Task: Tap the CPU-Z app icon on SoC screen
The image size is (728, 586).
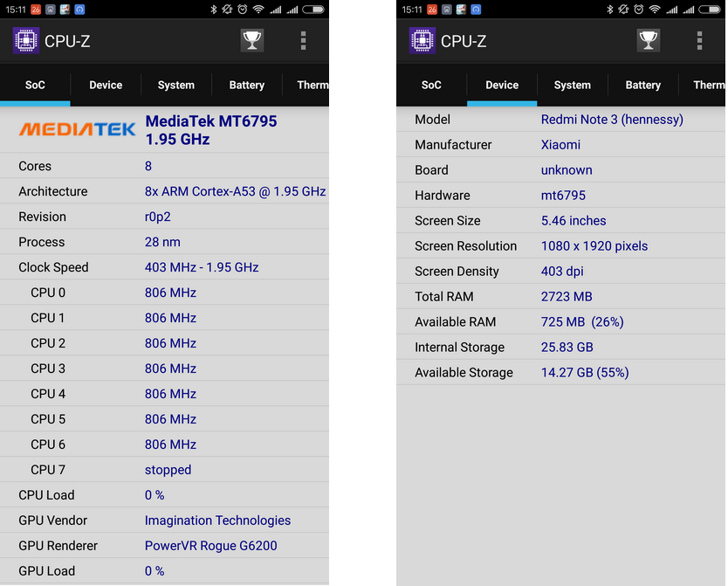Action: click(x=26, y=41)
